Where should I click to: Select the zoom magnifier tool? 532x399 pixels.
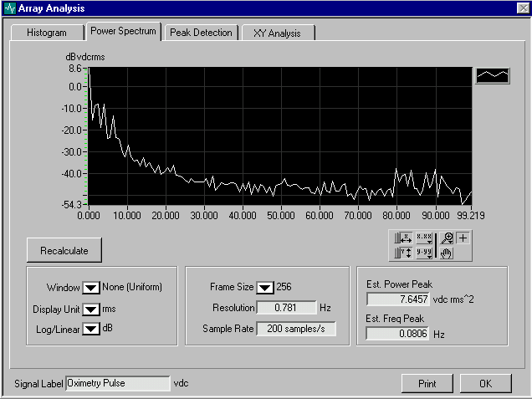447,238
